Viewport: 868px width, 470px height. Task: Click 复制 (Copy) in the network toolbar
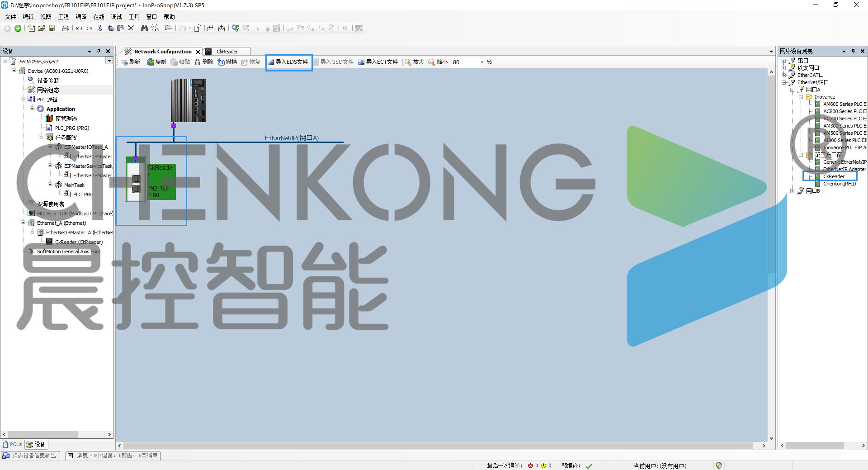click(157, 62)
